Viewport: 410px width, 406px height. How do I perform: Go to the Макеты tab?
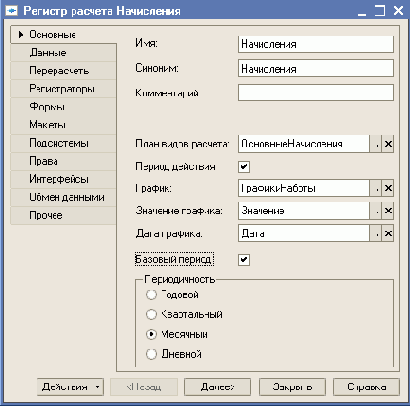tap(63, 125)
